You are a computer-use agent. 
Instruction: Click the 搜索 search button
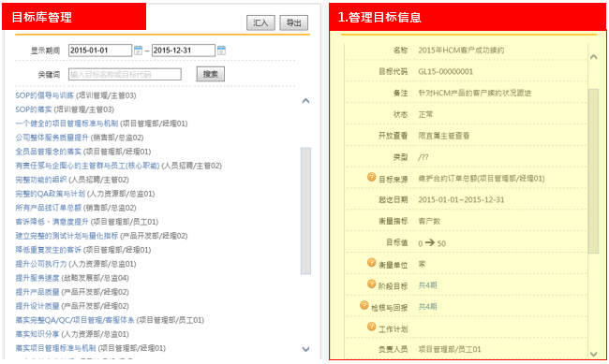211,74
